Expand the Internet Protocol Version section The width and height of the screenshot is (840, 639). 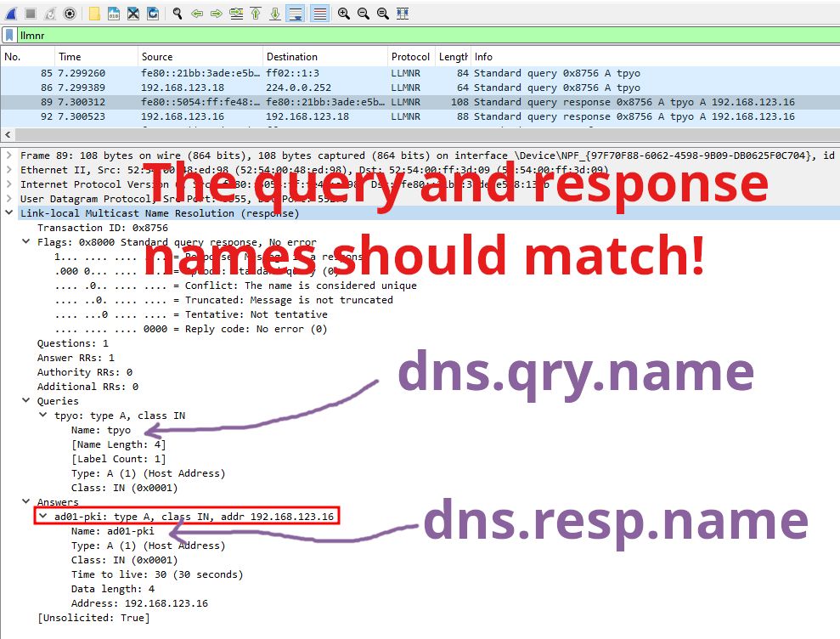pos(8,184)
